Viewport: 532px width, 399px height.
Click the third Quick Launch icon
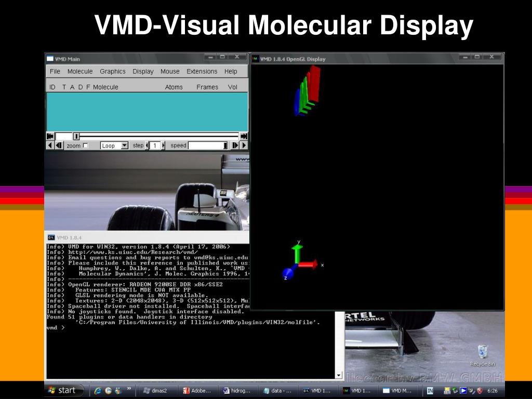[118, 391]
